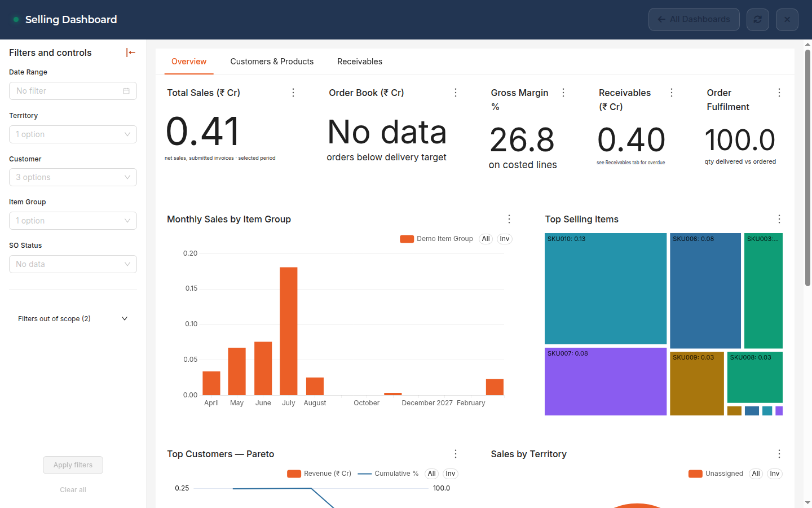Viewport: 812px width, 508px height.
Task: Collapse the Filters and controls panel
Action: pyautogui.click(x=131, y=52)
